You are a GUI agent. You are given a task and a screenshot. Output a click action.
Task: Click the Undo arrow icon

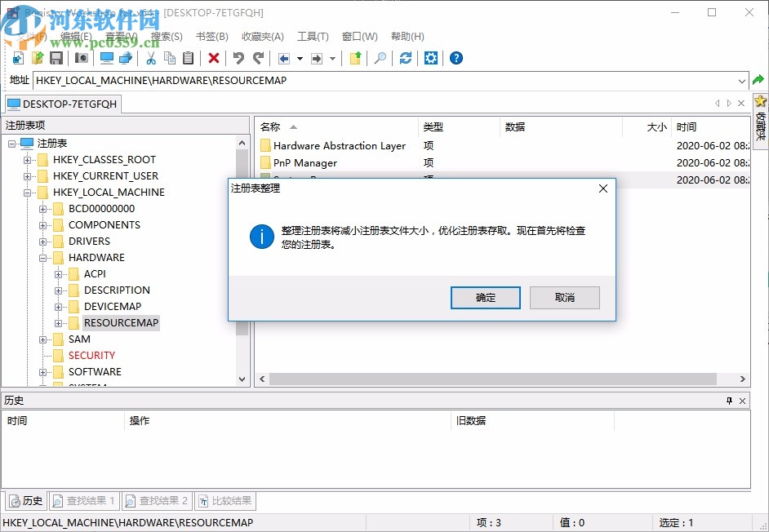[x=238, y=58]
